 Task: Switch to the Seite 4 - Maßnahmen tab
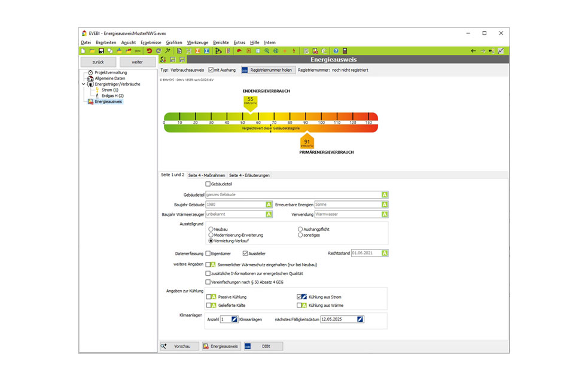[x=208, y=175]
